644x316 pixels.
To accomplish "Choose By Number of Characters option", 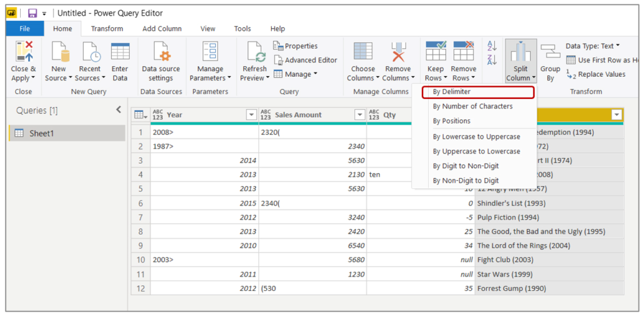I will click(472, 106).
